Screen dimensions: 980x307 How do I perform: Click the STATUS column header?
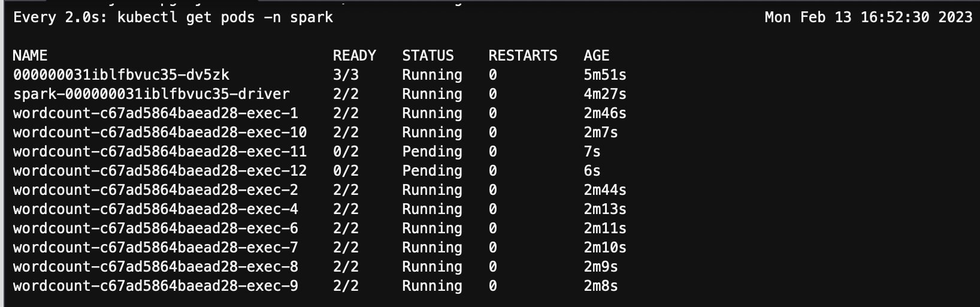click(x=428, y=56)
